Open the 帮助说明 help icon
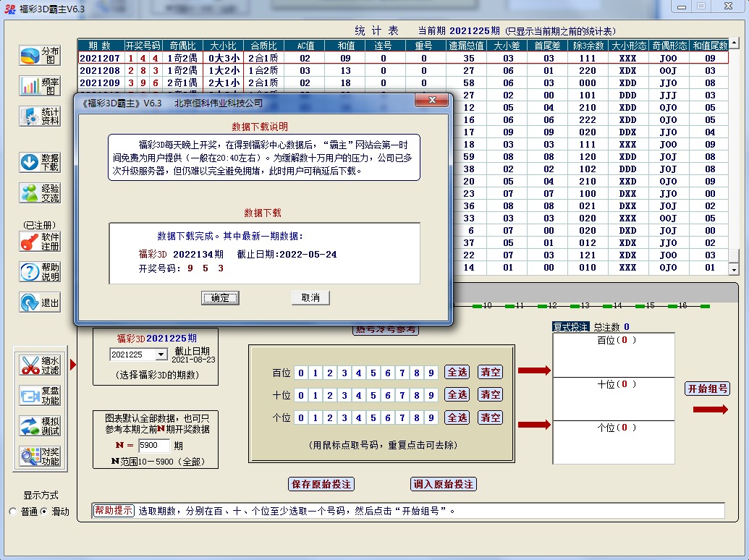 pyautogui.click(x=40, y=272)
